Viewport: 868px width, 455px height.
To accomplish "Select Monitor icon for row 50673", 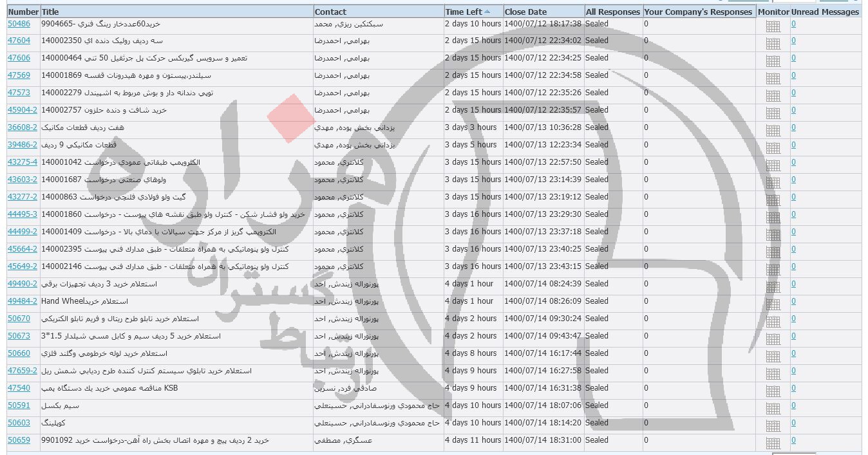I will [773, 339].
